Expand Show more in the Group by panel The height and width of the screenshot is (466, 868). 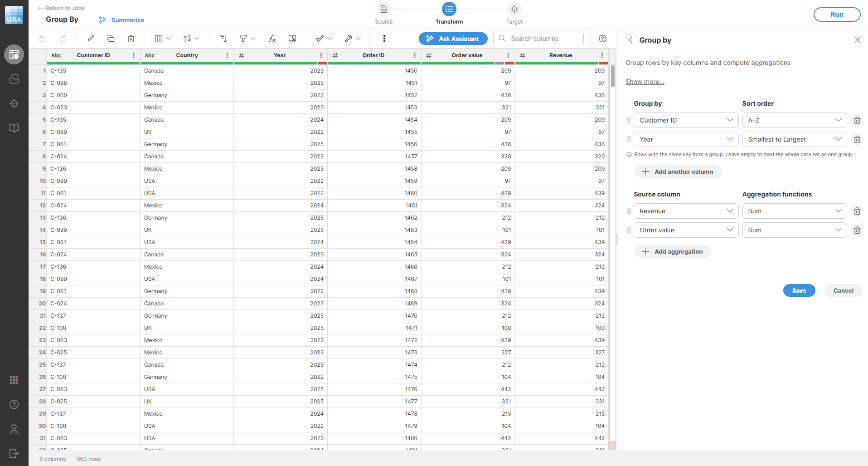(x=645, y=81)
